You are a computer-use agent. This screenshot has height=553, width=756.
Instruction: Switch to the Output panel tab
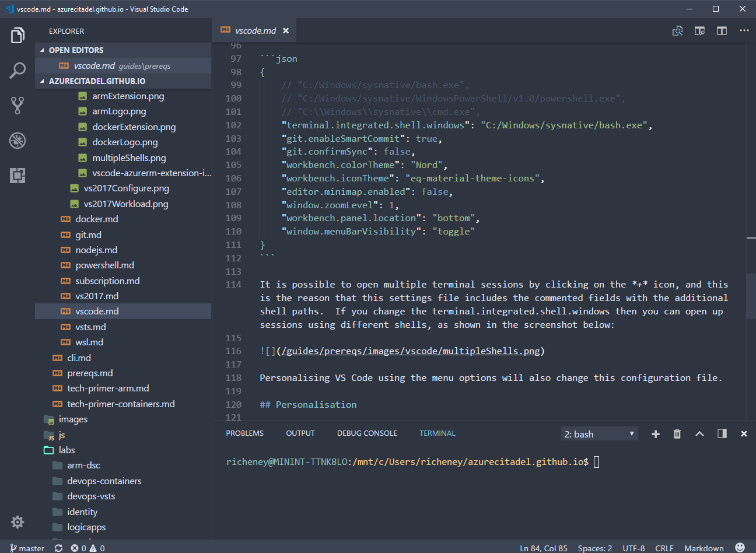300,433
